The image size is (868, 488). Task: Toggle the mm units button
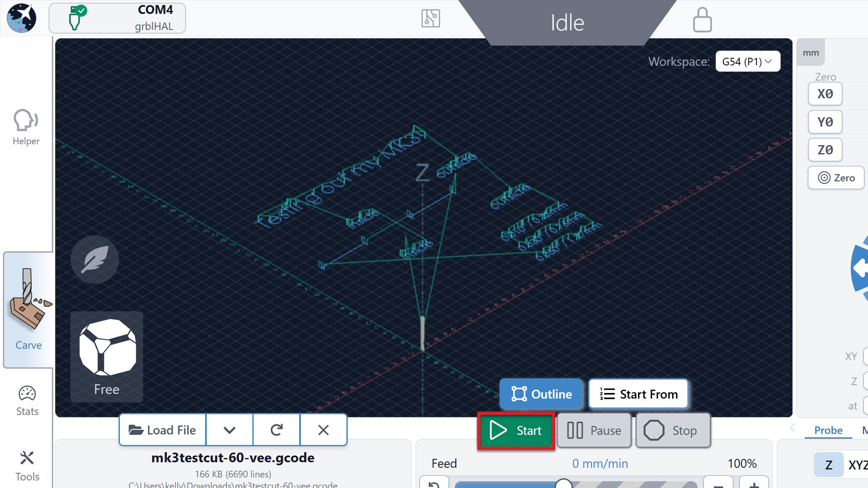click(811, 53)
